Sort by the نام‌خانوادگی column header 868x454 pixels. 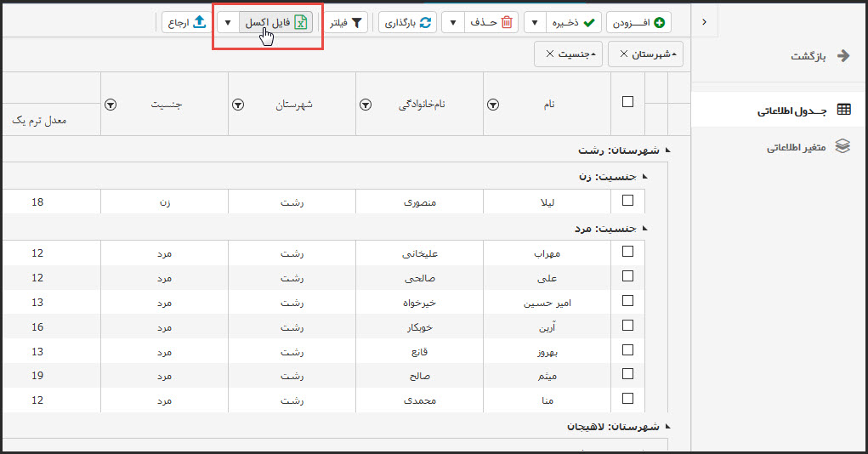422,105
